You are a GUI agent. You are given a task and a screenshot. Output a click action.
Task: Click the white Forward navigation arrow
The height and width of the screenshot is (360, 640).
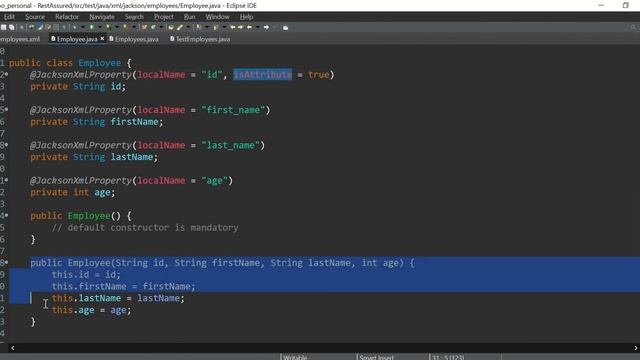tap(266, 27)
